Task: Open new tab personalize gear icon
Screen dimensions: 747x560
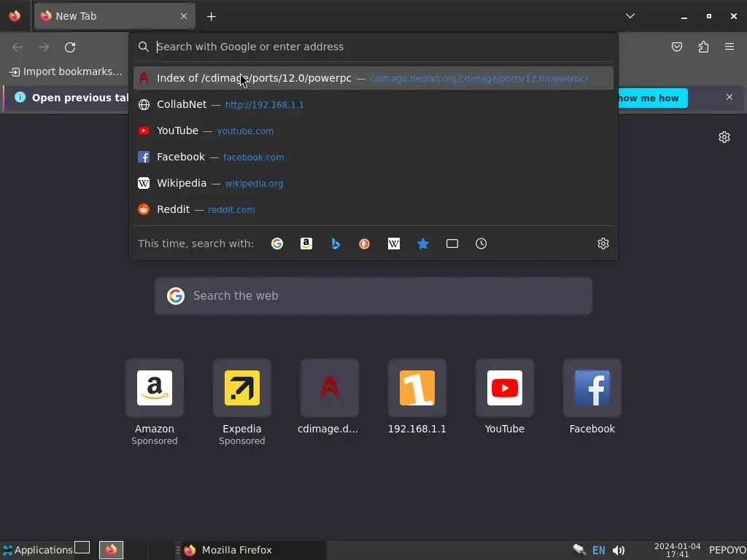Action: click(x=724, y=137)
